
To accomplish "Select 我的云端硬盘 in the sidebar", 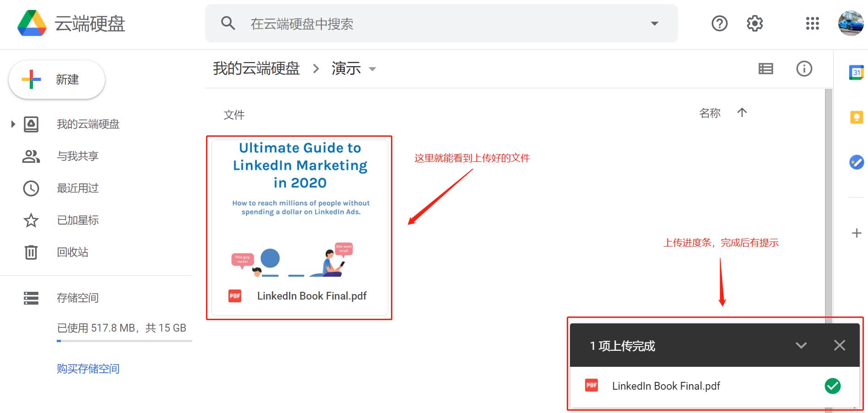I will tap(88, 124).
